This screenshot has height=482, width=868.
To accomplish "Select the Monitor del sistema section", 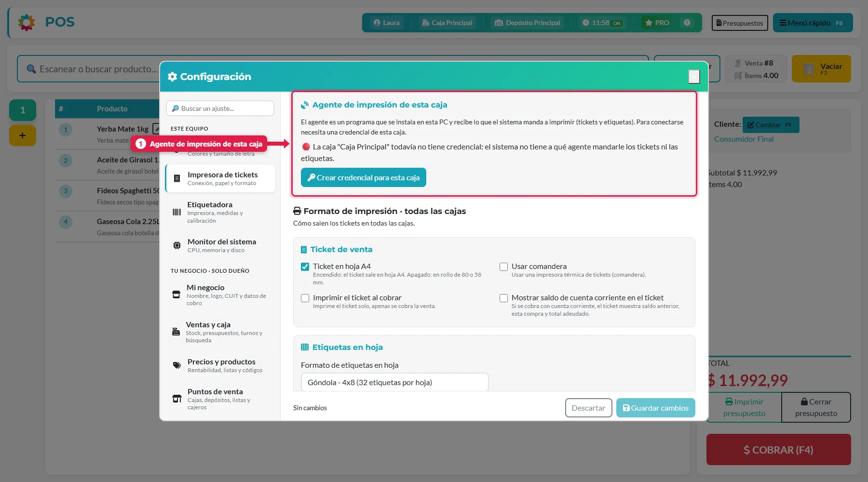I will pos(220,245).
